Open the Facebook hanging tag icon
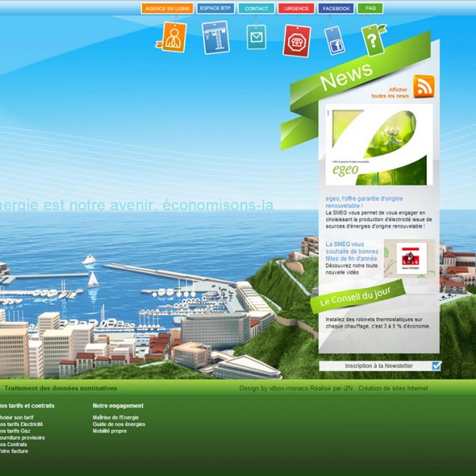 (336, 40)
